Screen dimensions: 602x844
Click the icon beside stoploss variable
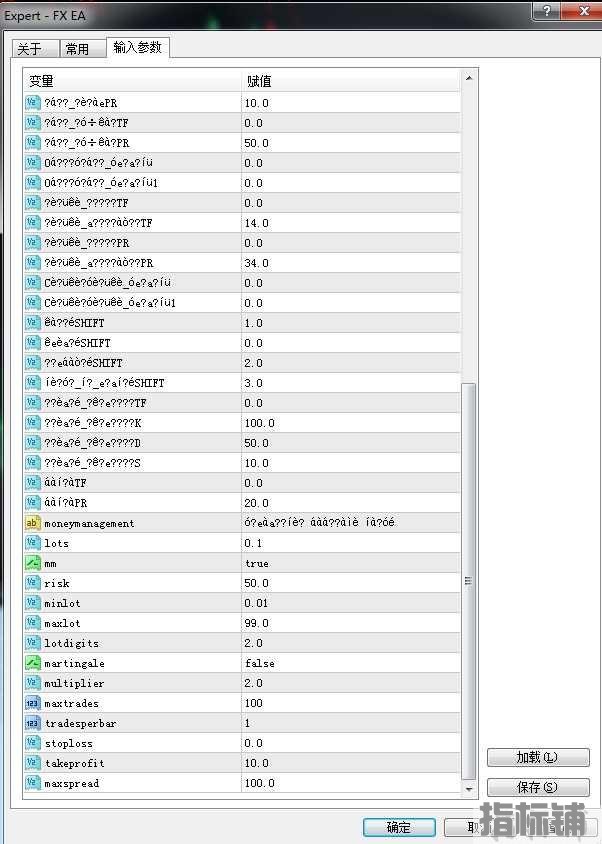point(32,743)
